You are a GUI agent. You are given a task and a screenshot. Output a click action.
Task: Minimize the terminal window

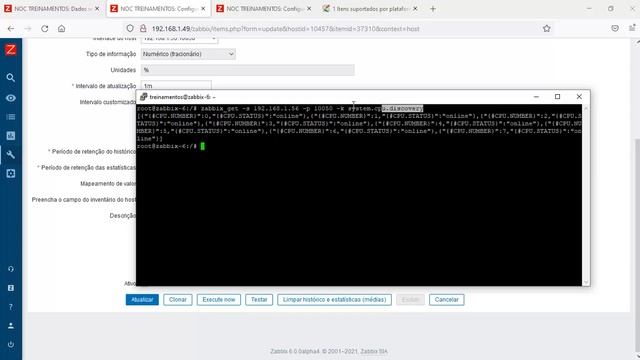[x=536, y=97]
